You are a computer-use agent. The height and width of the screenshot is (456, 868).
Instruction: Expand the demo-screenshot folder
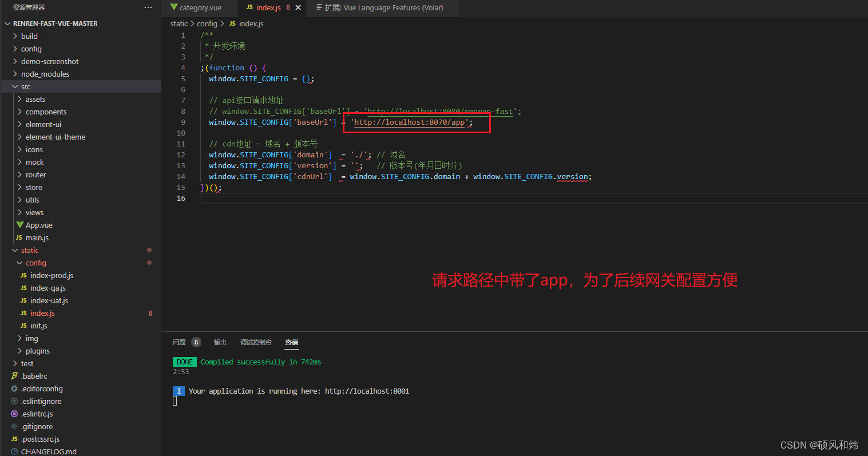[50, 61]
